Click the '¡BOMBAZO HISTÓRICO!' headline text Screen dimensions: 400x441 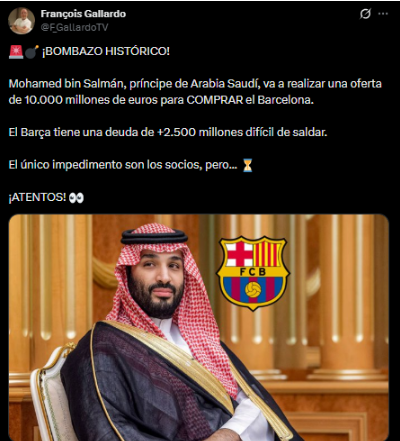pyautogui.click(x=105, y=51)
